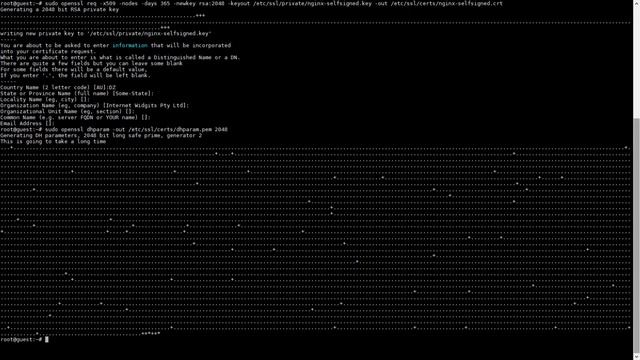Click "For some fields there will be a default value"

74,69
